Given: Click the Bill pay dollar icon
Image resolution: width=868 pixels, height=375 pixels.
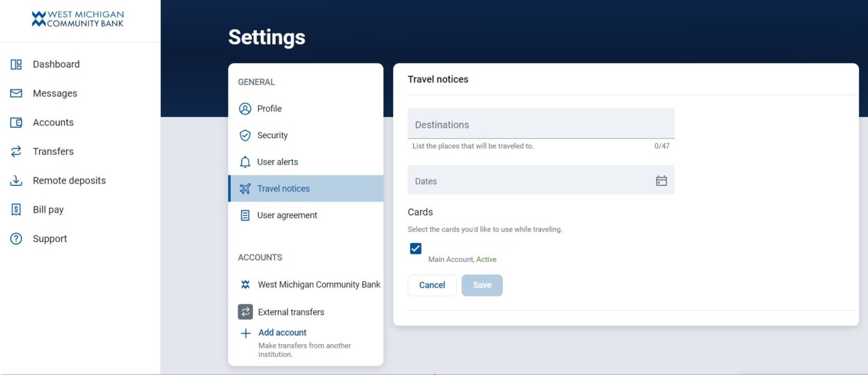Looking at the screenshot, I should point(13,209).
